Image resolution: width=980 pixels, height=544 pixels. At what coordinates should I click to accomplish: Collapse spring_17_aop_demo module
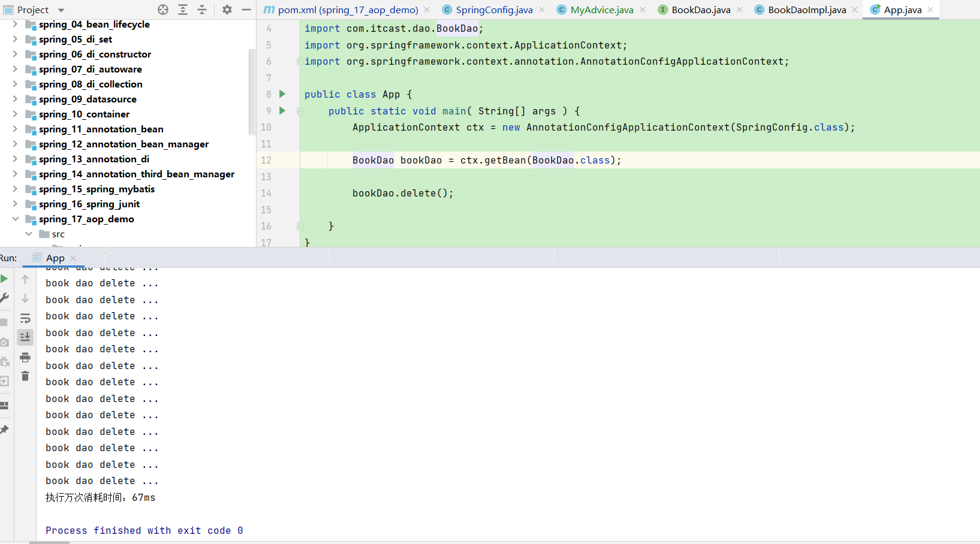[15, 219]
